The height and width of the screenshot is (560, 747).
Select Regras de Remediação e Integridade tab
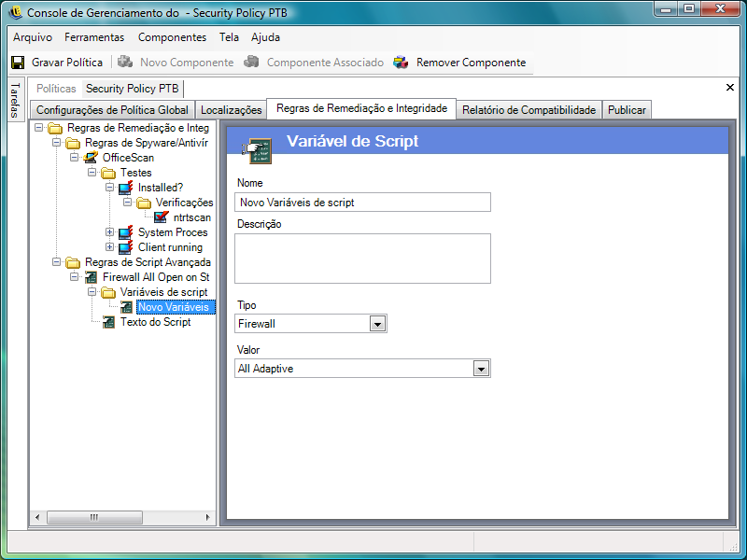point(361,108)
